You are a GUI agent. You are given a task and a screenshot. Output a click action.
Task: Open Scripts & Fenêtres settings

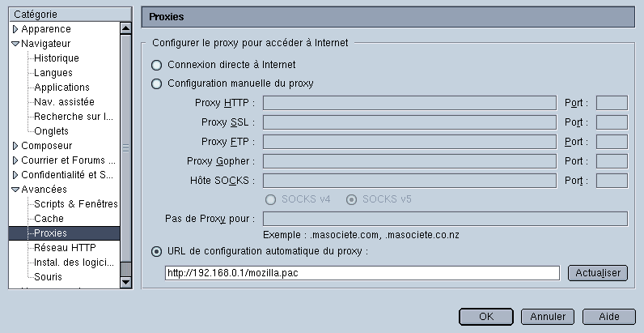pyautogui.click(x=76, y=204)
